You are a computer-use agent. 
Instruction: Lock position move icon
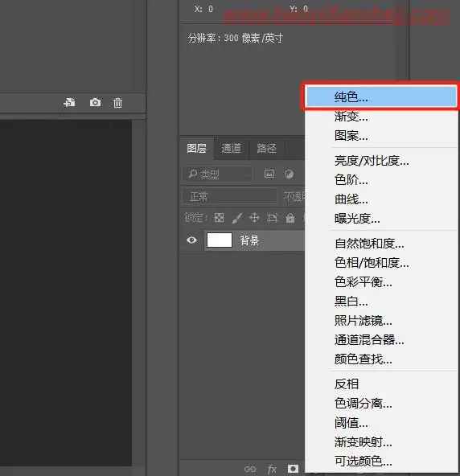pyautogui.click(x=254, y=218)
